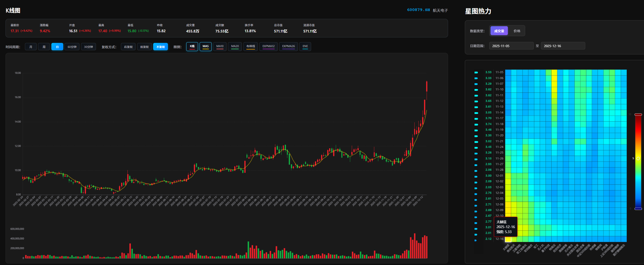The image size is (644, 265).
Task: Click the latest price 17.31
Action: pyautogui.click(x=15, y=31)
